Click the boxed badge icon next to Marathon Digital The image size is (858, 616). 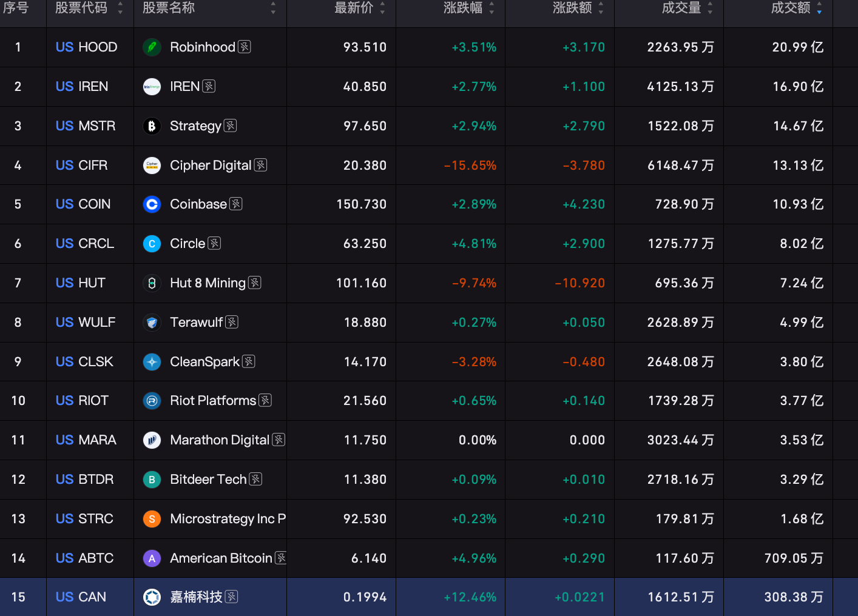point(279,440)
